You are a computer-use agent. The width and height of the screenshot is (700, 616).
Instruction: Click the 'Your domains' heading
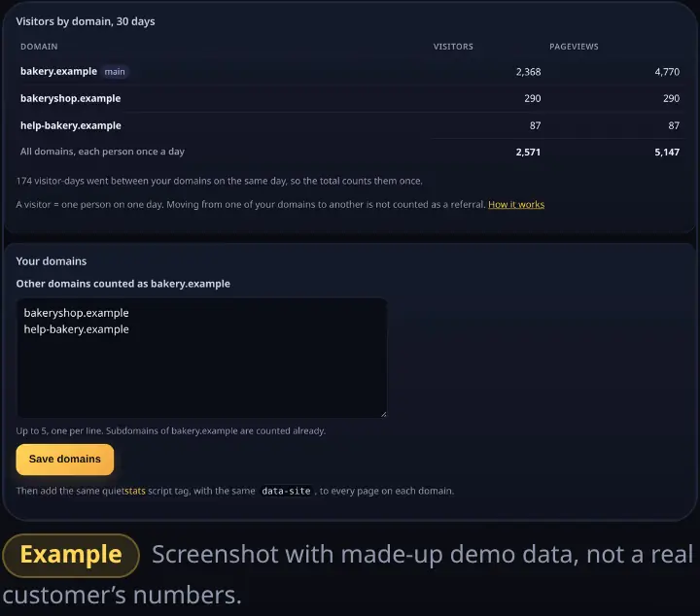52,261
